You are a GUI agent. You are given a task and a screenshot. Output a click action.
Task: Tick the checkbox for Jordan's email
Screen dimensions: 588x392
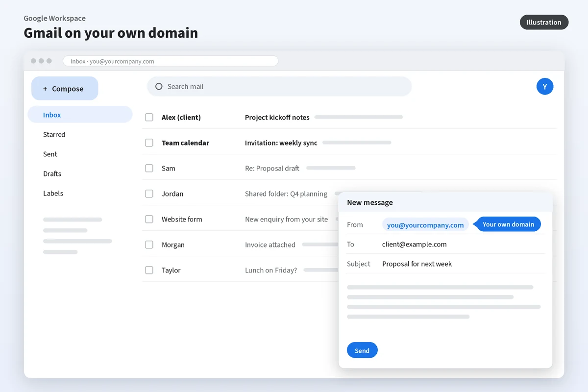149,194
